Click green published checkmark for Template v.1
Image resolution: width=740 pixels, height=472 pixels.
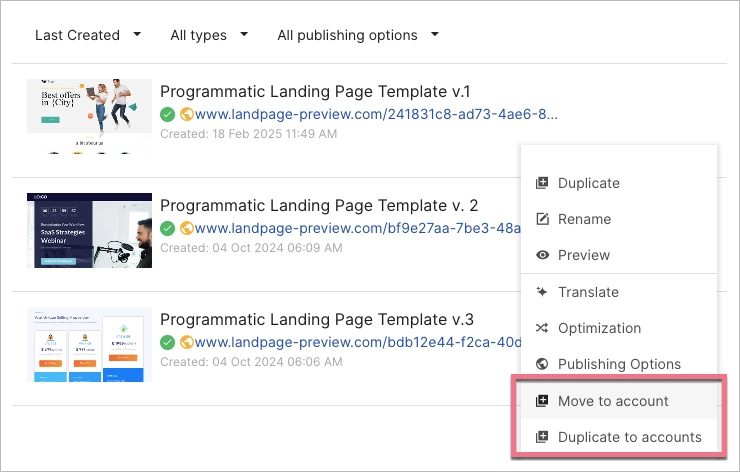click(x=168, y=114)
